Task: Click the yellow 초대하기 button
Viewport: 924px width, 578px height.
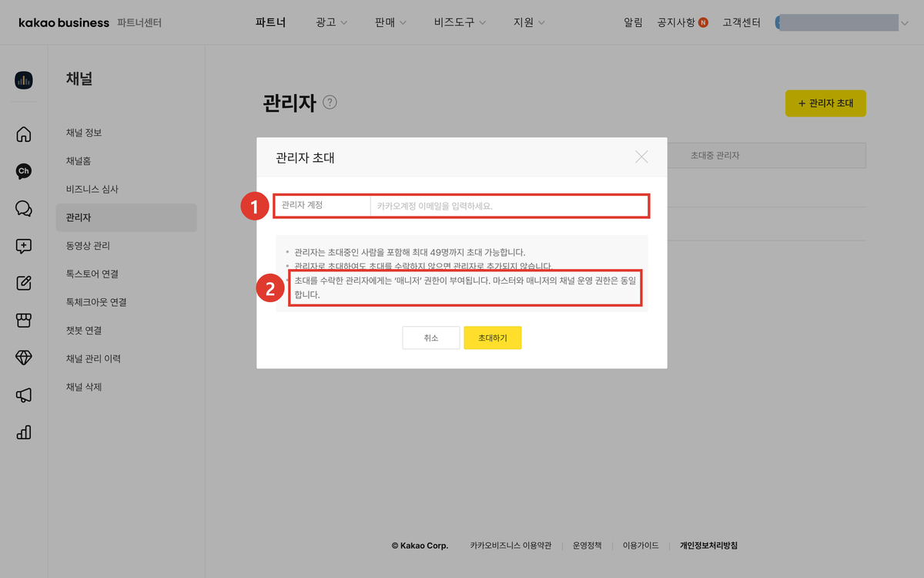Action: click(x=493, y=338)
